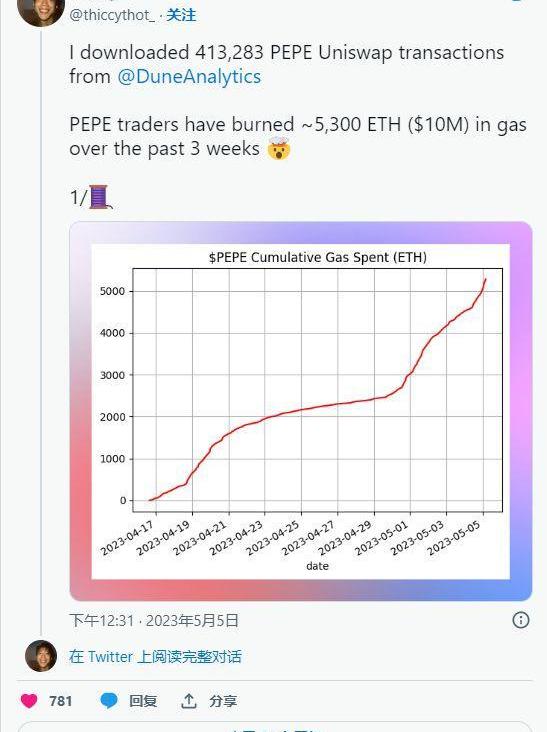Click the blue reply speech bubble icon
The height and width of the screenshot is (732, 547).
(x=109, y=701)
